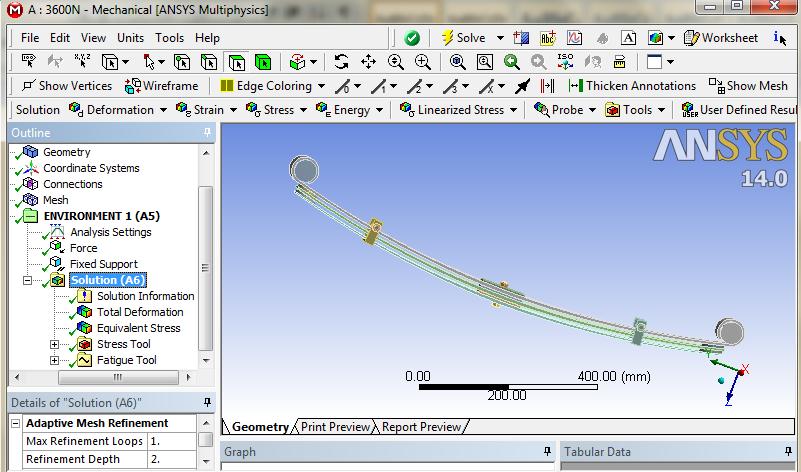The height and width of the screenshot is (472, 801).
Task: Click the ISO isometric view icon
Action: point(565,62)
